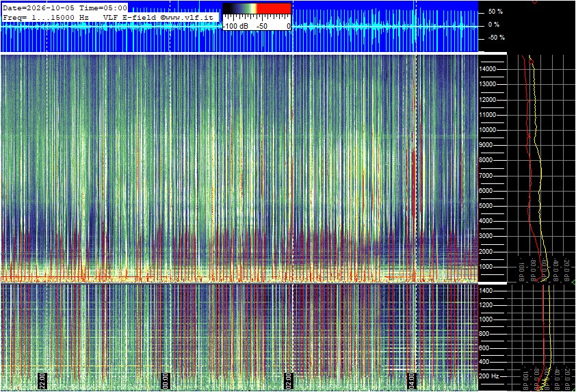Click the 1200 label on the low-frequency axis

coord(486,305)
